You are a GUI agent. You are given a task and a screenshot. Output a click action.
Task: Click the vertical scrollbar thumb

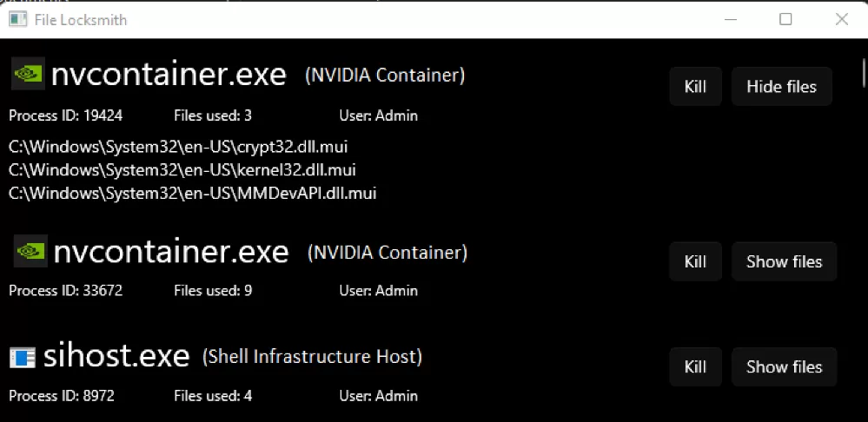coord(865,72)
